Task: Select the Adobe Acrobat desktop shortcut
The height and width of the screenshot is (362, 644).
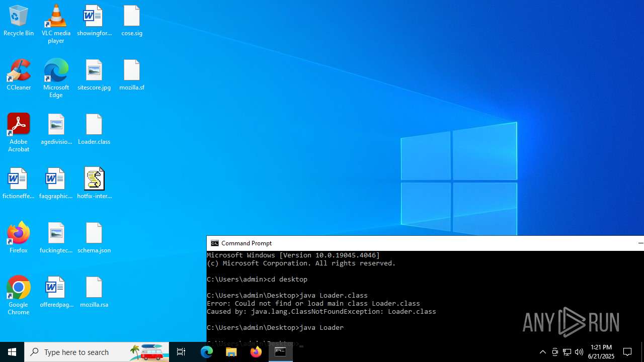Action: click(19, 133)
